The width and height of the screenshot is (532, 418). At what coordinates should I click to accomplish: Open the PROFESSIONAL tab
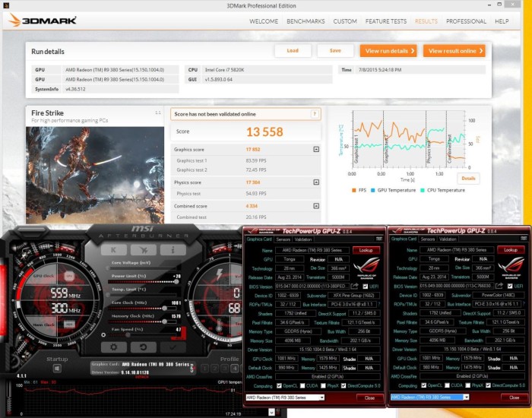tap(466, 21)
